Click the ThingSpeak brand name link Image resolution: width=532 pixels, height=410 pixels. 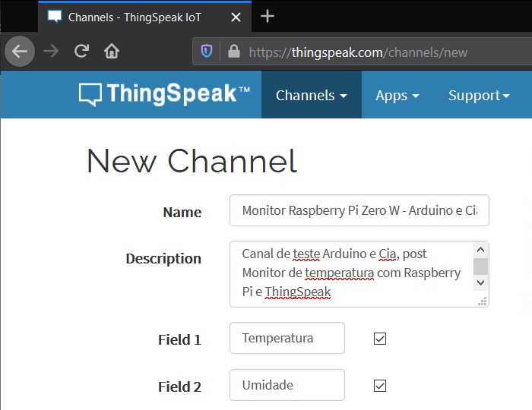click(178, 93)
